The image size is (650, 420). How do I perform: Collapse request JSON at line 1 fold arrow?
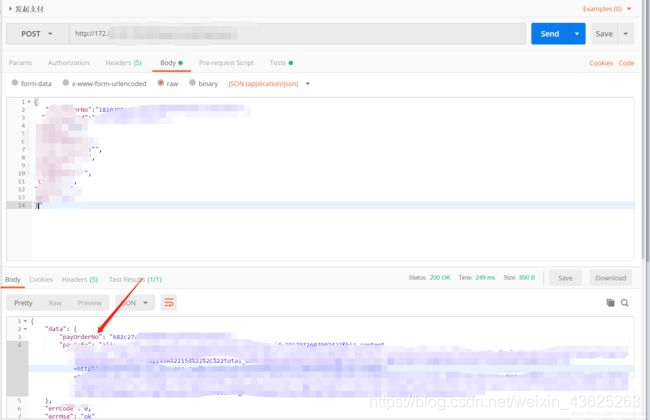point(29,102)
